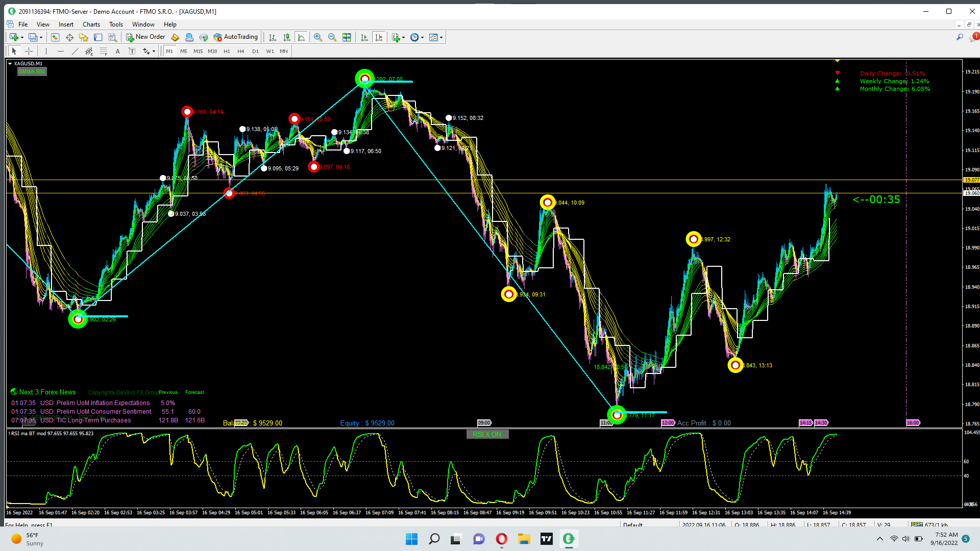Expand the indicators list dropdown

[404, 37]
